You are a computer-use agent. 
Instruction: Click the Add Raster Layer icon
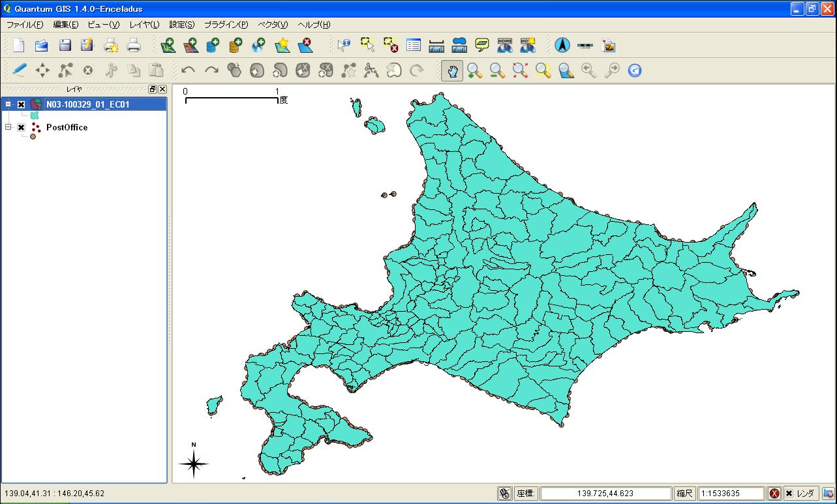[190, 46]
